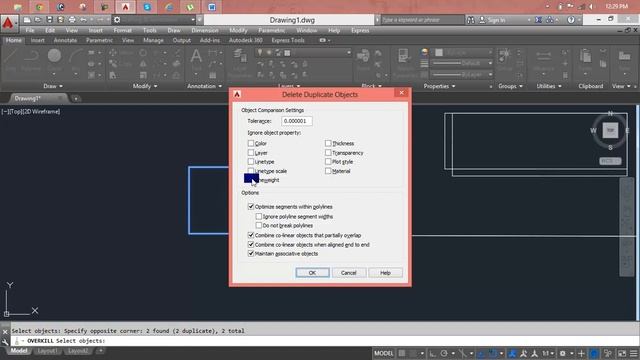Click the Help question mark icon

point(571,20)
